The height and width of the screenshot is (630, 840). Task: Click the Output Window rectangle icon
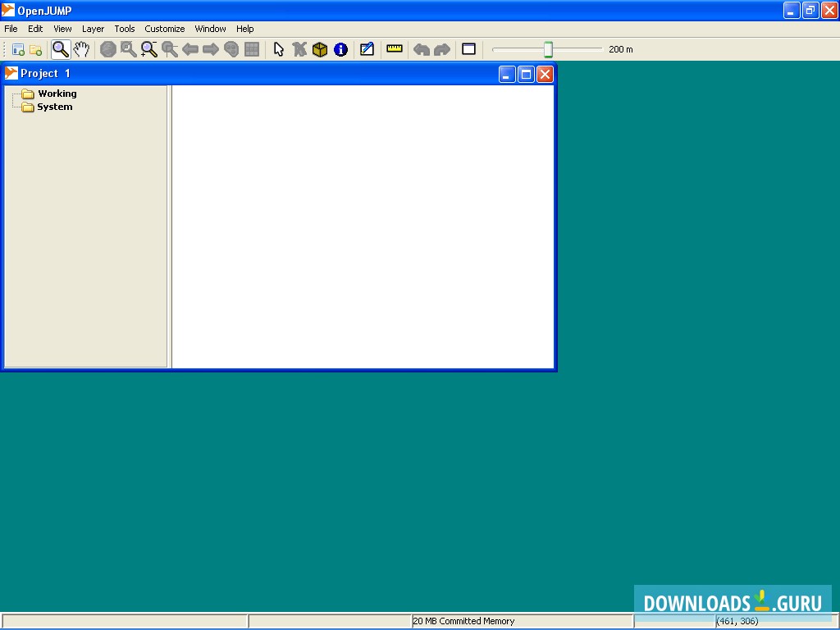tap(468, 49)
